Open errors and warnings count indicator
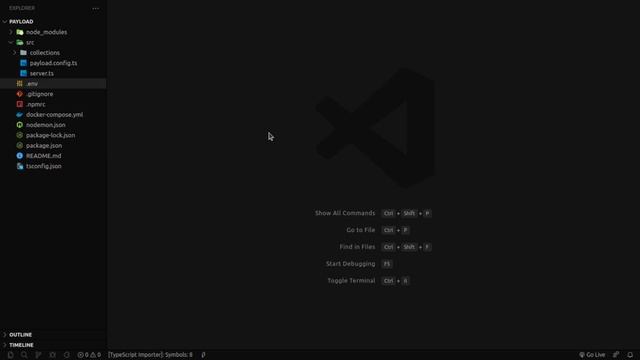Screen dimensions: 640x360 pyautogui.click(x=89, y=355)
